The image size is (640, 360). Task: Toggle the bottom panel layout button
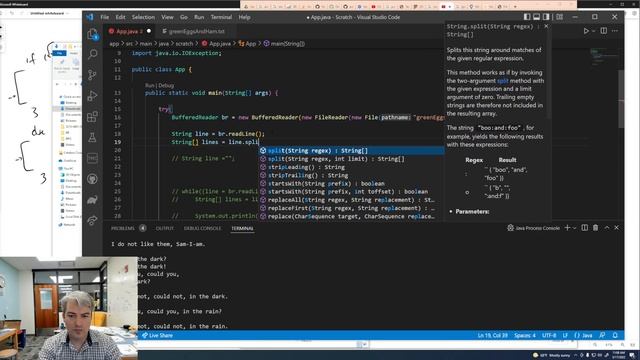pyautogui.click(x=537, y=17)
